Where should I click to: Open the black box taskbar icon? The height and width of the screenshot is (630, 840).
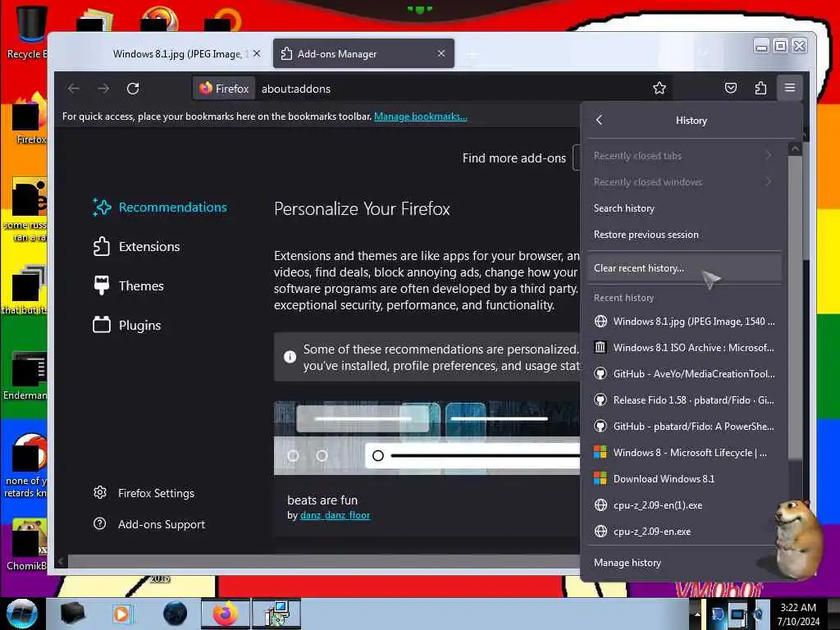point(72,614)
